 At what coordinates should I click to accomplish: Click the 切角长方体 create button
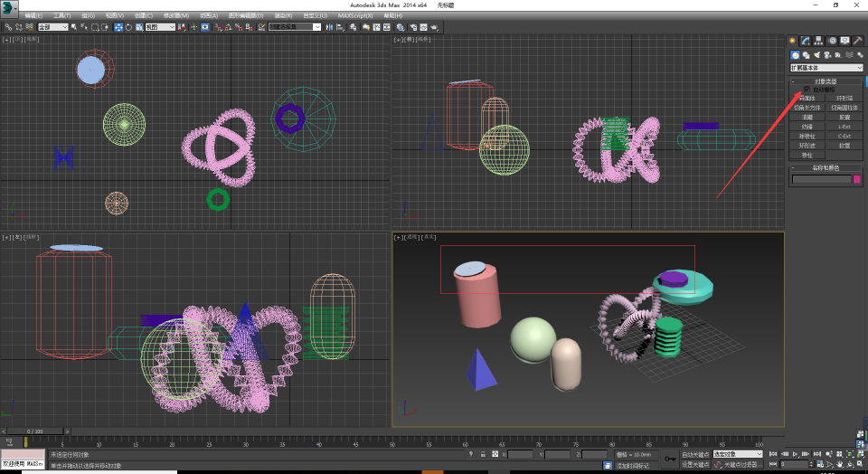[x=807, y=107]
